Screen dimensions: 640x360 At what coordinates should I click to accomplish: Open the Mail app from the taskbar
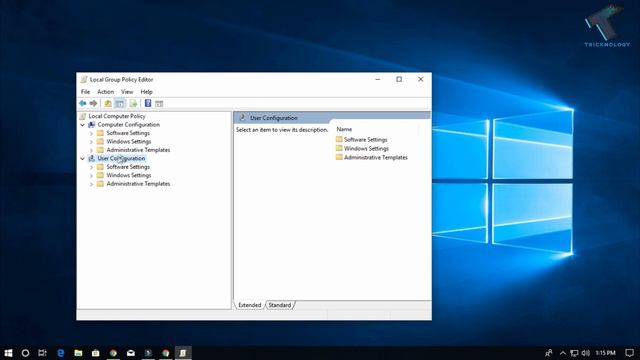click(x=131, y=353)
